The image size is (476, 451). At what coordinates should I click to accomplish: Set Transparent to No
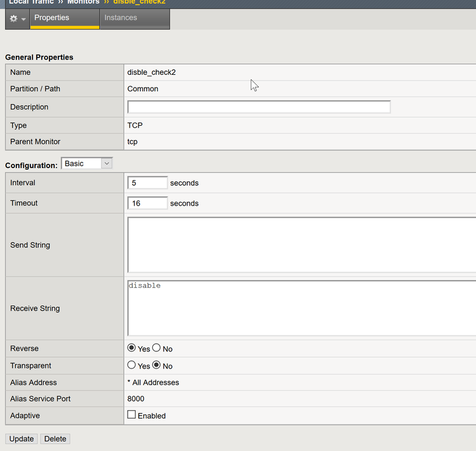pyautogui.click(x=156, y=365)
